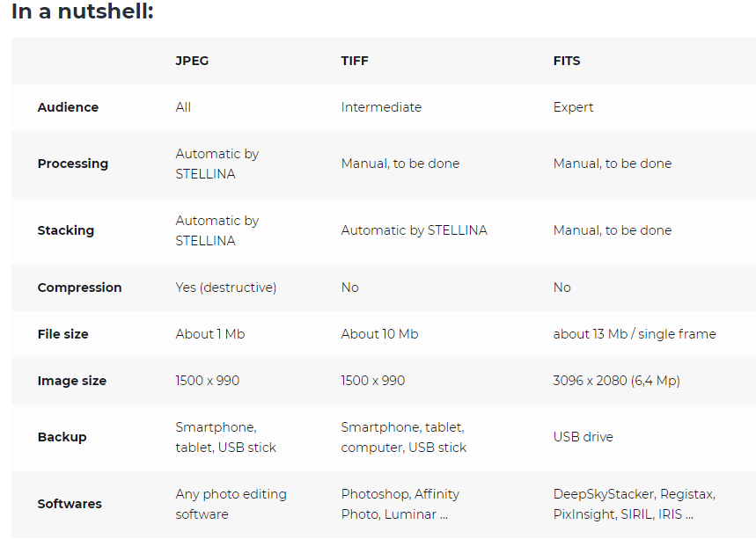
Task: Click the Processing row label
Action: (73, 164)
